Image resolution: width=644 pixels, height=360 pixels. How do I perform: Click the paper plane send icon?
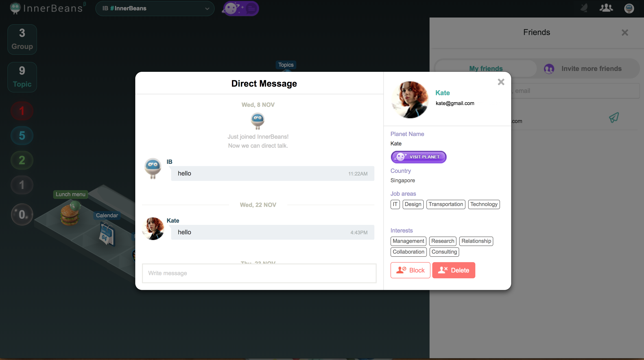tap(614, 117)
